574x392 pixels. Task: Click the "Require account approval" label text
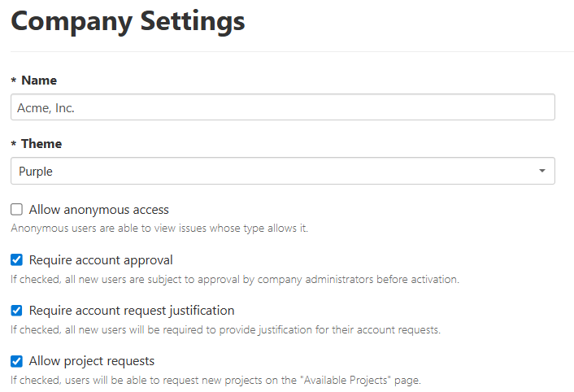[101, 260]
